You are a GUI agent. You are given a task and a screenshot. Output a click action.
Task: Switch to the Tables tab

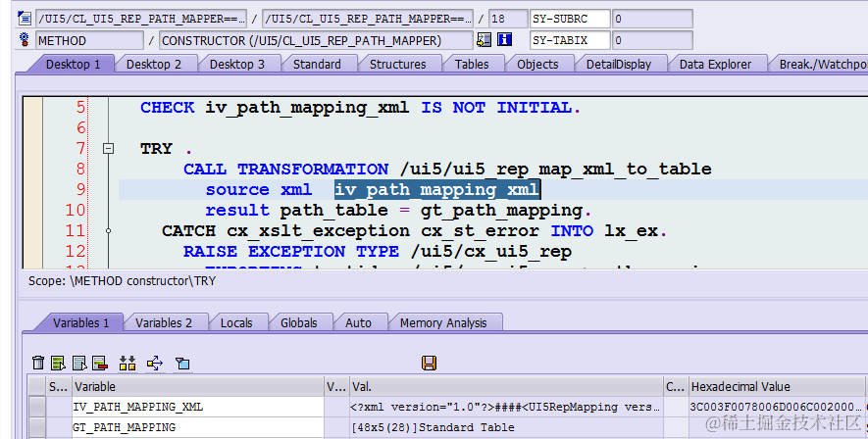(472, 64)
